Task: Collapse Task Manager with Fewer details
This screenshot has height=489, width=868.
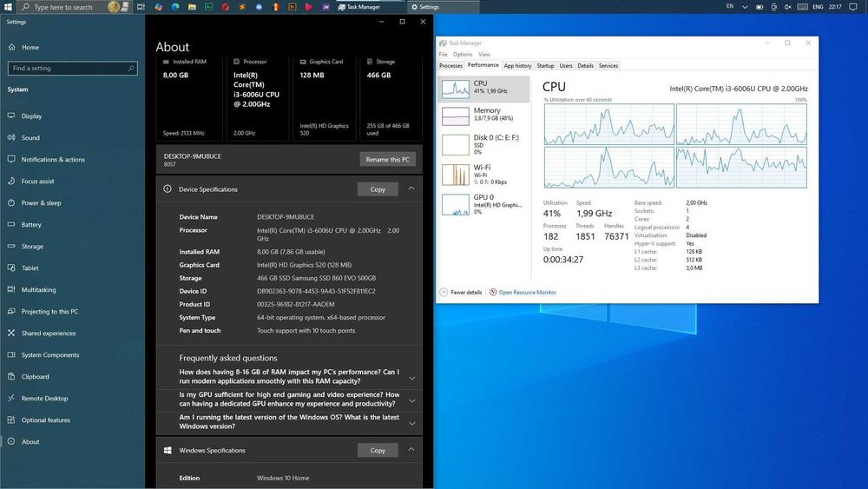Action: [461, 293]
